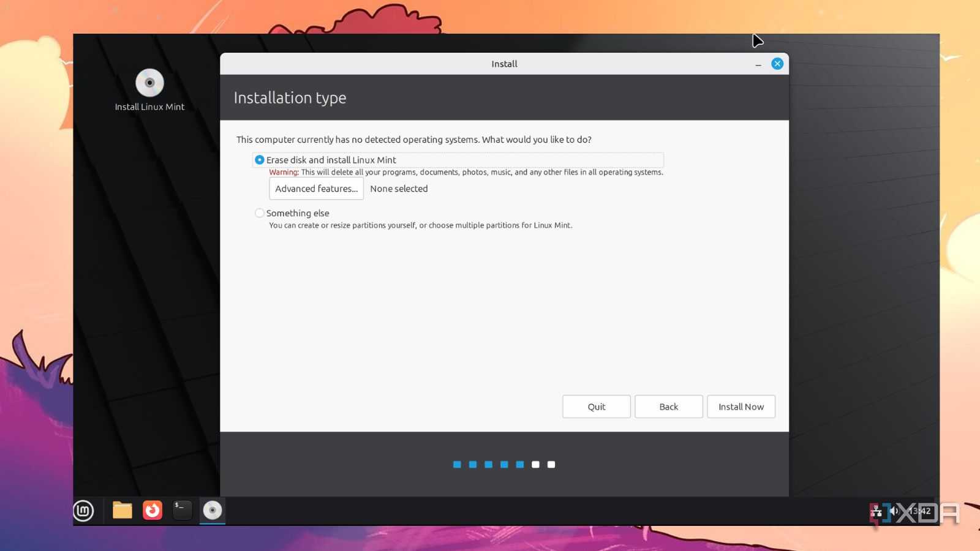The image size is (980, 551).
Task: Launch the Files folder icon in panel
Action: click(x=123, y=510)
